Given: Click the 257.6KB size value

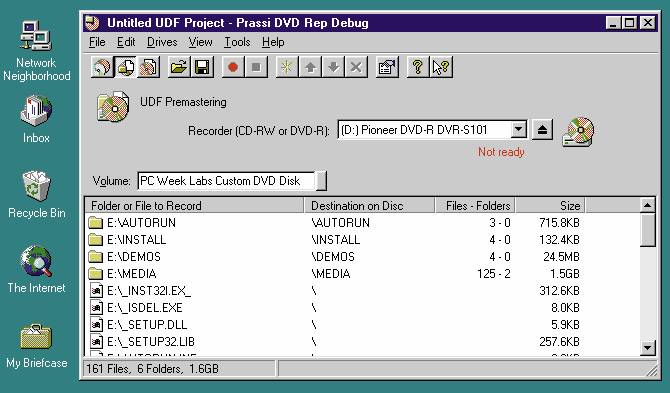Looking at the screenshot, I should (559, 342).
